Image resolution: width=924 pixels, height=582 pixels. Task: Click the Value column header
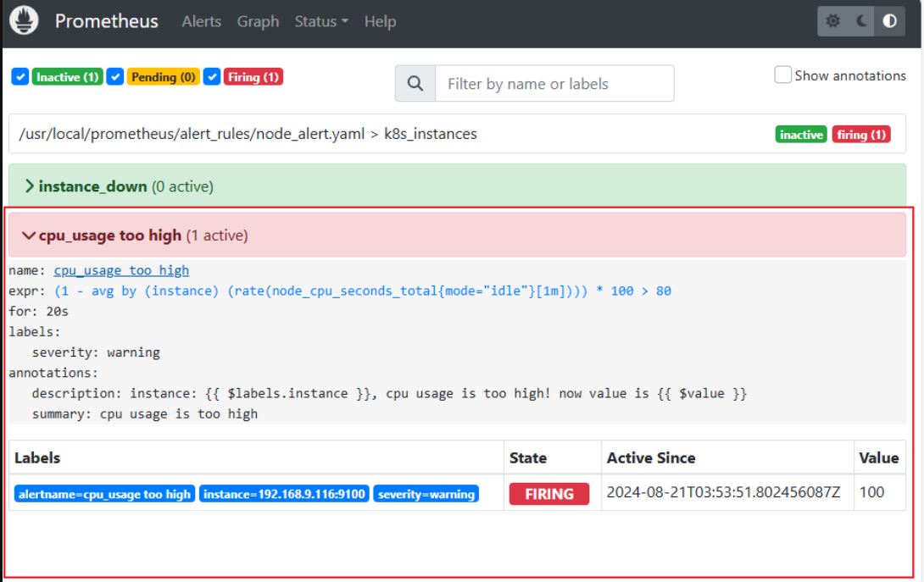[x=878, y=457]
